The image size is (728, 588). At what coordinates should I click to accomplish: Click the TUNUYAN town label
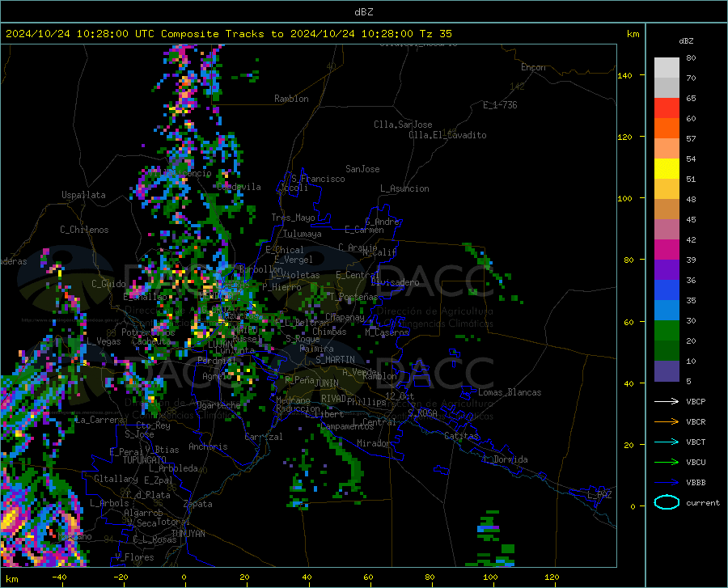pos(188,534)
